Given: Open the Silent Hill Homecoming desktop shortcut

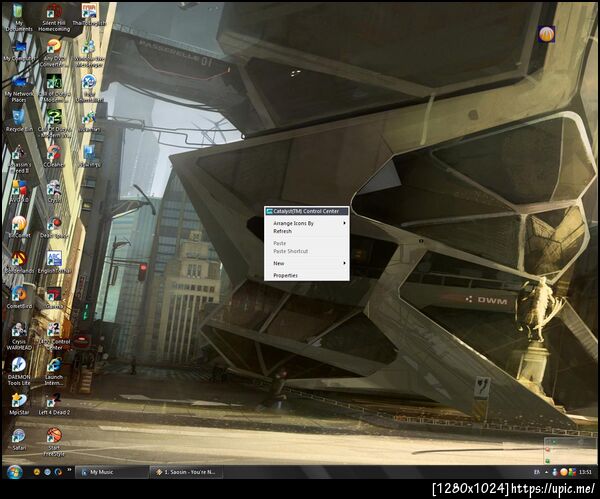Looking at the screenshot, I should click(54, 17).
